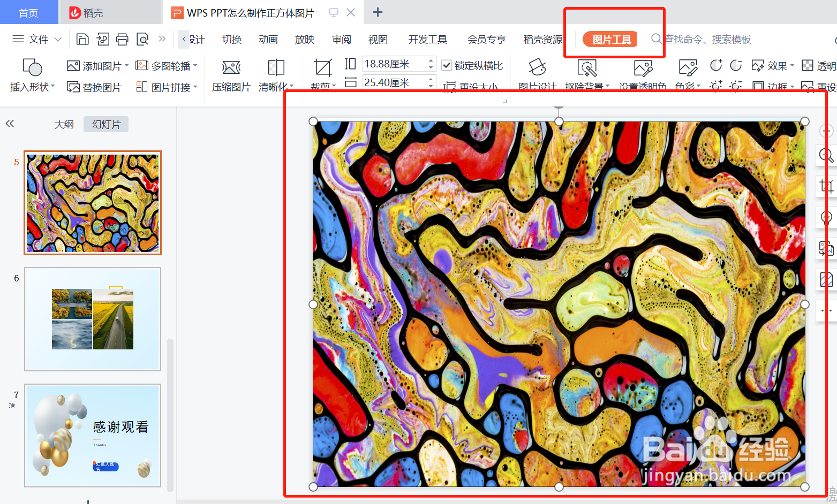This screenshot has width=837, height=504.
Task: Switch to 切换 tab
Action: [232, 39]
